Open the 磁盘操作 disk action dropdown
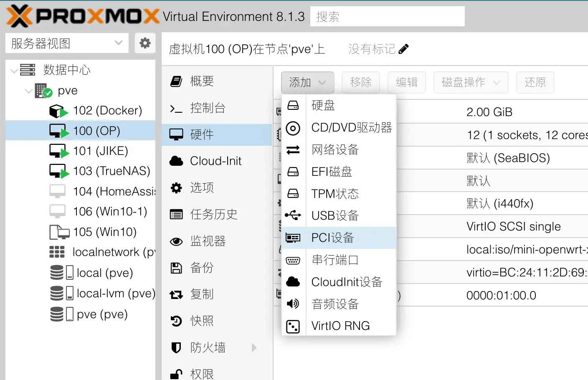This screenshot has width=588, height=380. point(471,82)
